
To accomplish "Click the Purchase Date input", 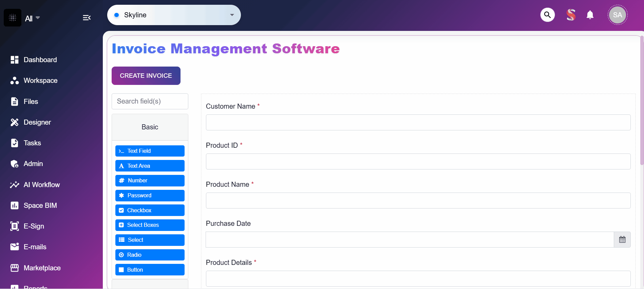I will [410, 239].
